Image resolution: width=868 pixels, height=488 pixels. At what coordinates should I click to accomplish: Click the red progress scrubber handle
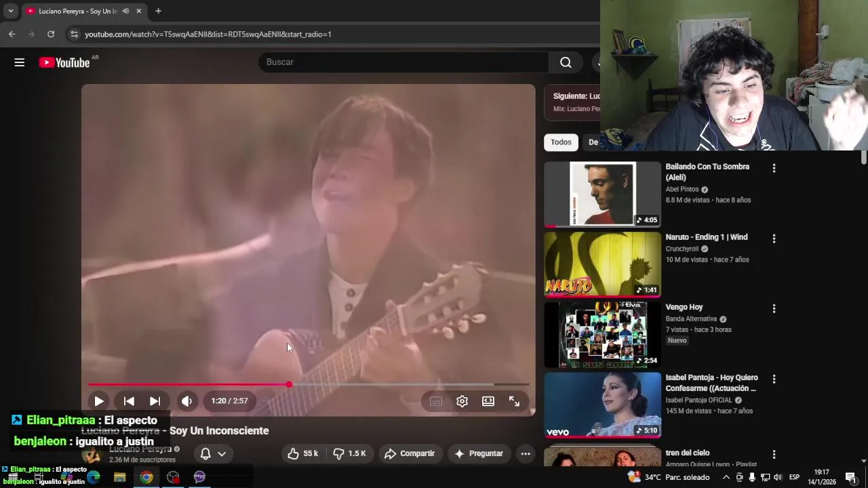[x=290, y=384]
